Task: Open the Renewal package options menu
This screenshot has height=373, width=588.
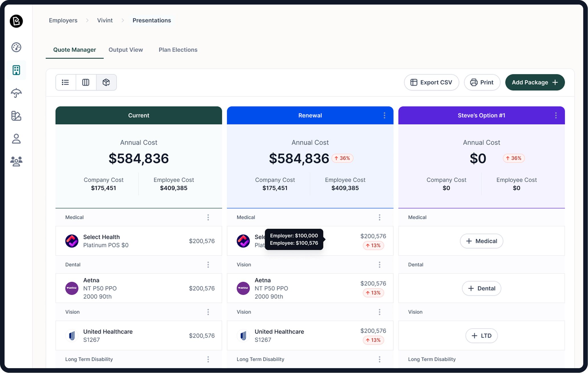Action: [x=384, y=115]
